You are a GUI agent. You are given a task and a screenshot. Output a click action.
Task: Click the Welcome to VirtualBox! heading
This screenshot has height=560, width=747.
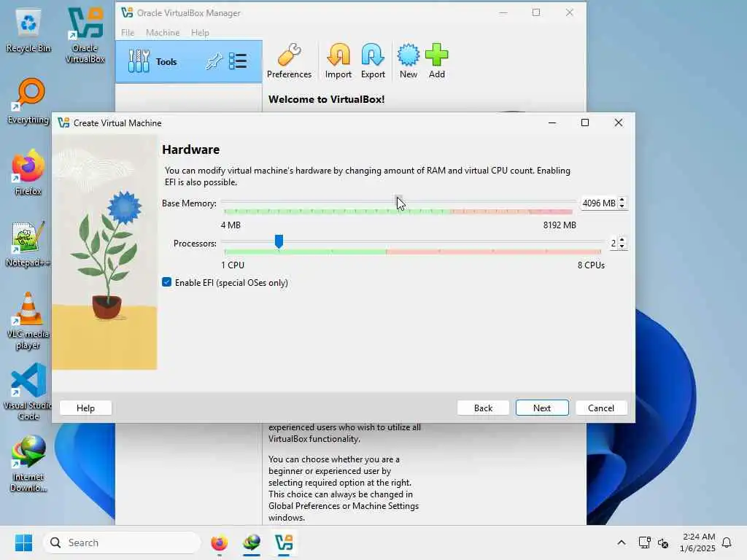[326, 99]
